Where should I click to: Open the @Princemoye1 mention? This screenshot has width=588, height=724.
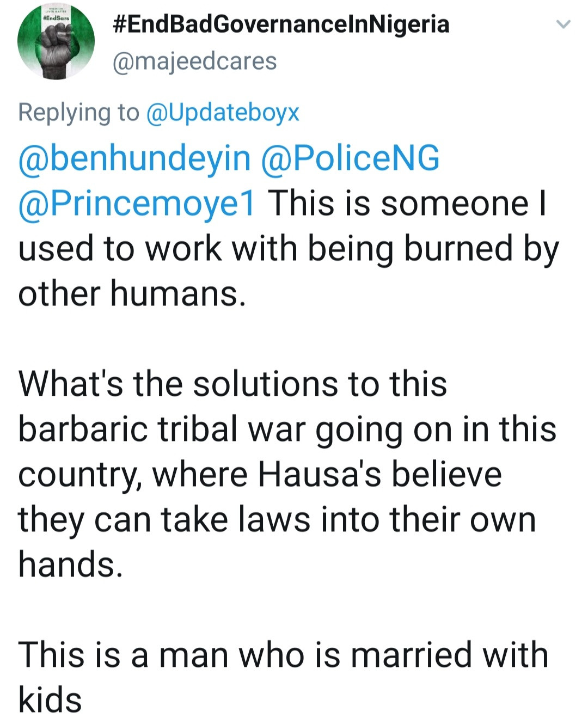coord(137,204)
